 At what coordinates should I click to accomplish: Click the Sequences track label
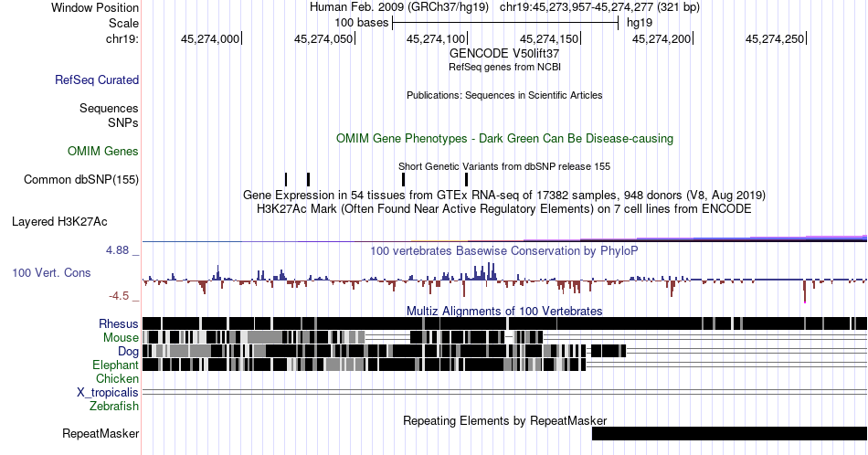109,109
